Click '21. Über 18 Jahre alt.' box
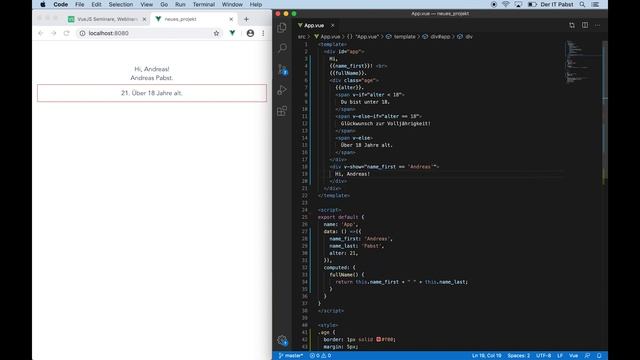The width and height of the screenshot is (640, 360). pos(152,93)
